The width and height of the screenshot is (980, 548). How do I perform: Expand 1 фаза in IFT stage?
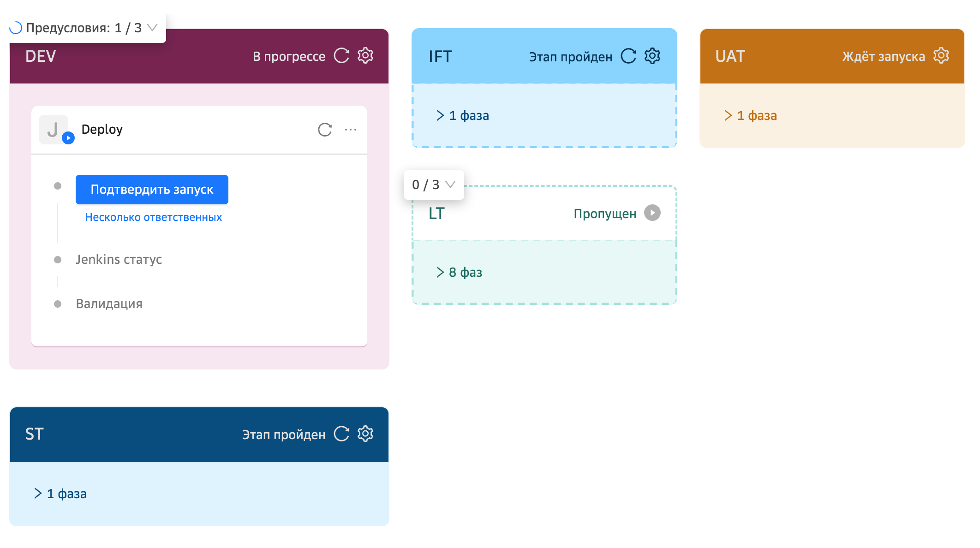[x=463, y=115]
